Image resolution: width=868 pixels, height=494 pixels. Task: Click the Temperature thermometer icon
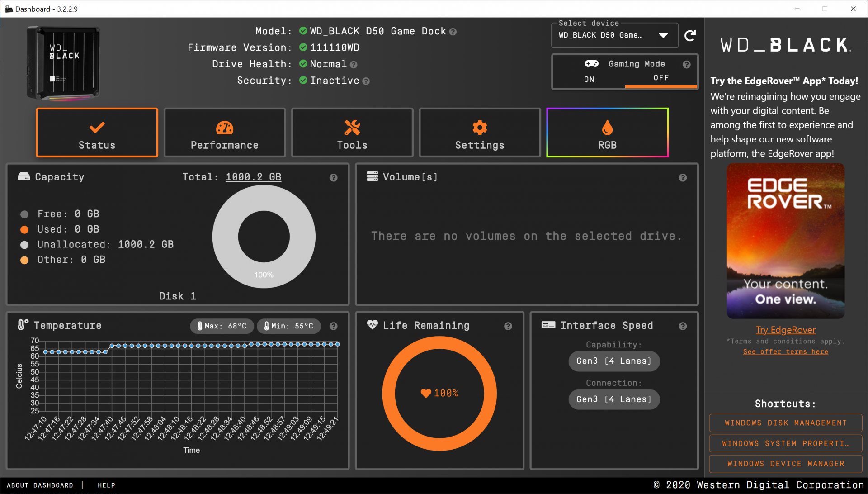23,325
